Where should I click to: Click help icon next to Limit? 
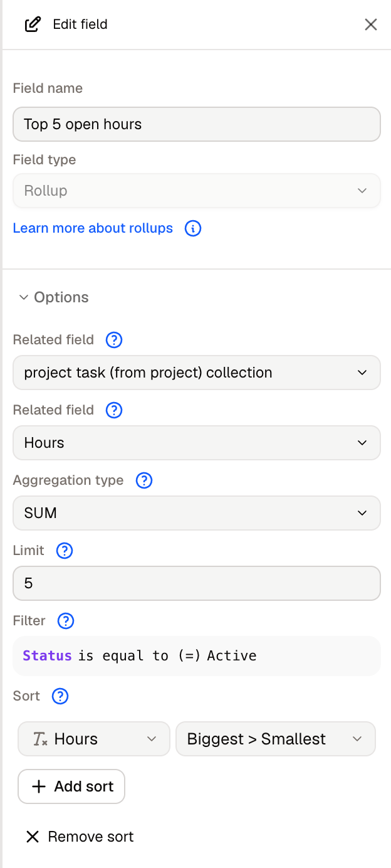65,551
